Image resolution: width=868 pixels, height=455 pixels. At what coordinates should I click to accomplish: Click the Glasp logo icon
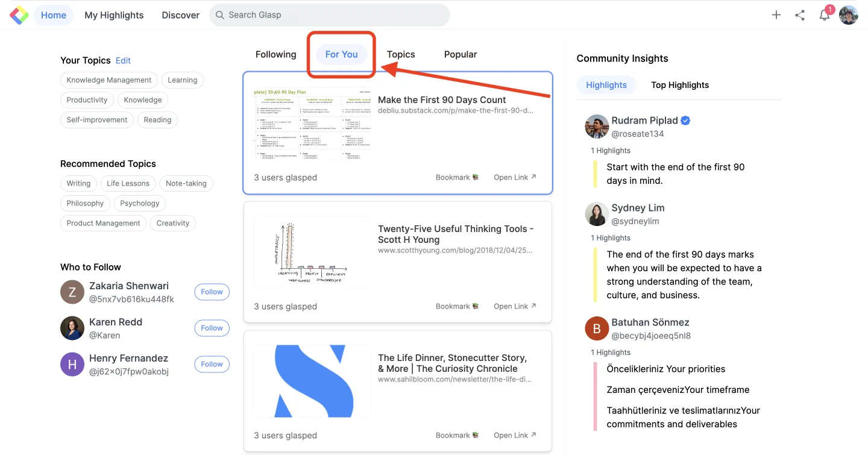(19, 15)
